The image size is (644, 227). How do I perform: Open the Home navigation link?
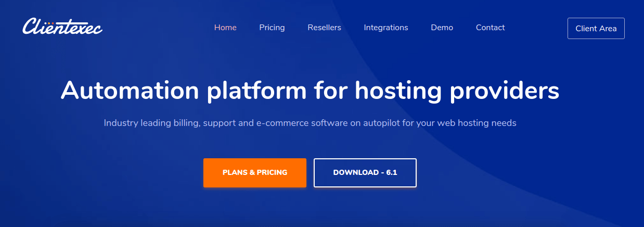[x=225, y=28]
